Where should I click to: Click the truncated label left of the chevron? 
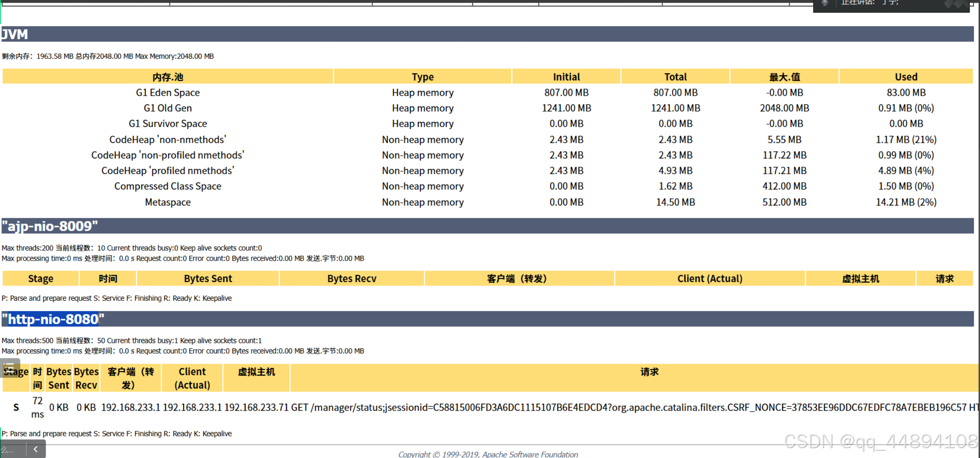click(8, 450)
